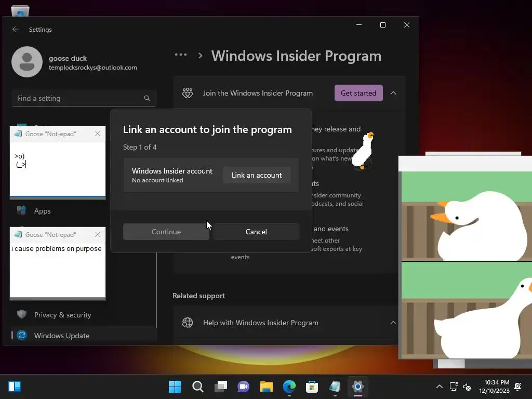Click the Apps sidebar icon
532x399 pixels.
22,210
